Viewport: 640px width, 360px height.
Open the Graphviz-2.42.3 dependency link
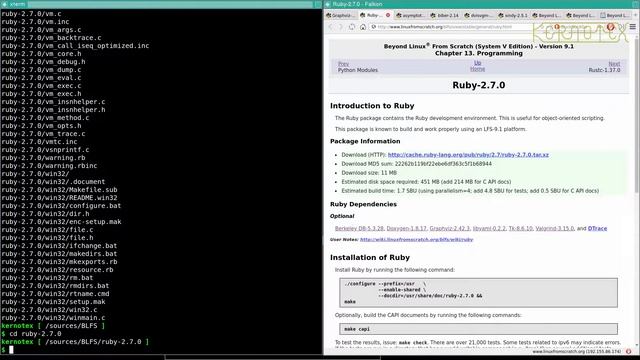(x=450, y=229)
